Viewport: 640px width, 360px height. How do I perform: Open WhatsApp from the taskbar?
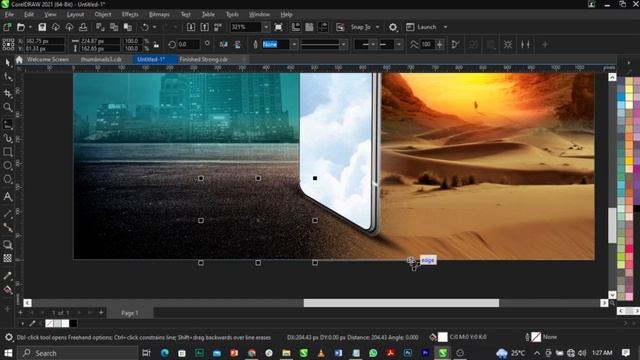point(373,353)
